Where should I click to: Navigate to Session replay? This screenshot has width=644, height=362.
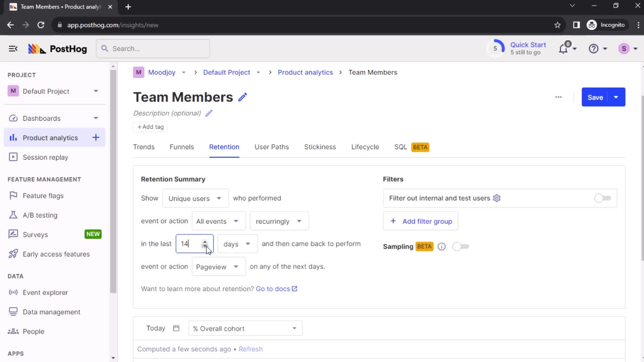click(46, 157)
